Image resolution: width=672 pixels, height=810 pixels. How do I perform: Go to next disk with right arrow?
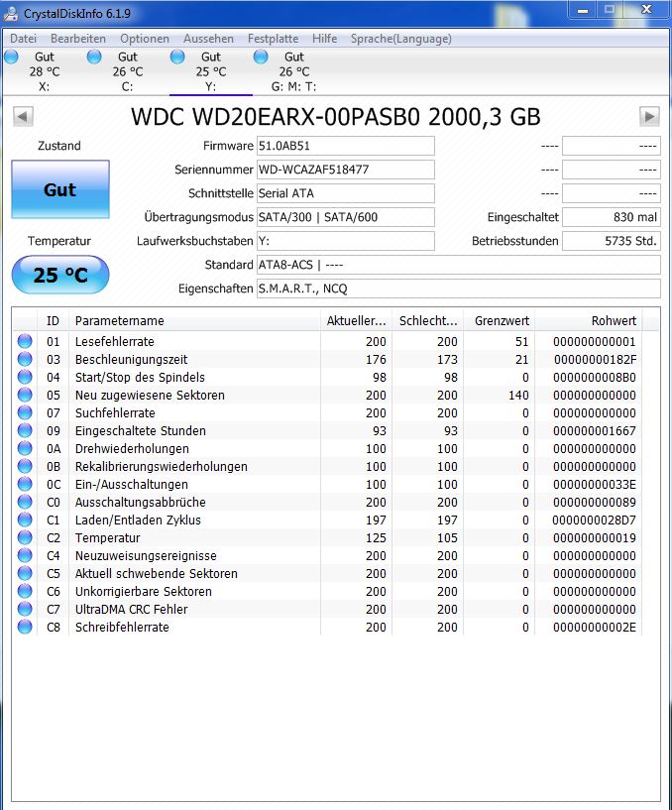[x=649, y=116]
